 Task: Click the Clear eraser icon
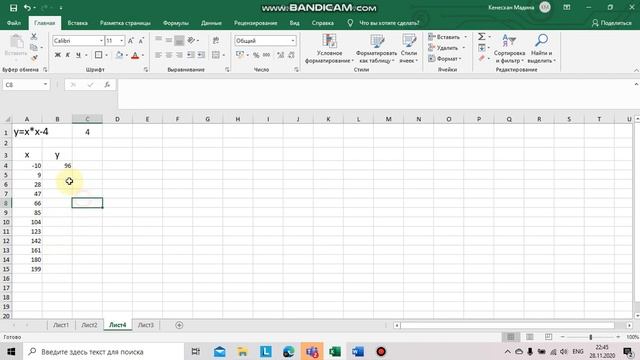482,58
